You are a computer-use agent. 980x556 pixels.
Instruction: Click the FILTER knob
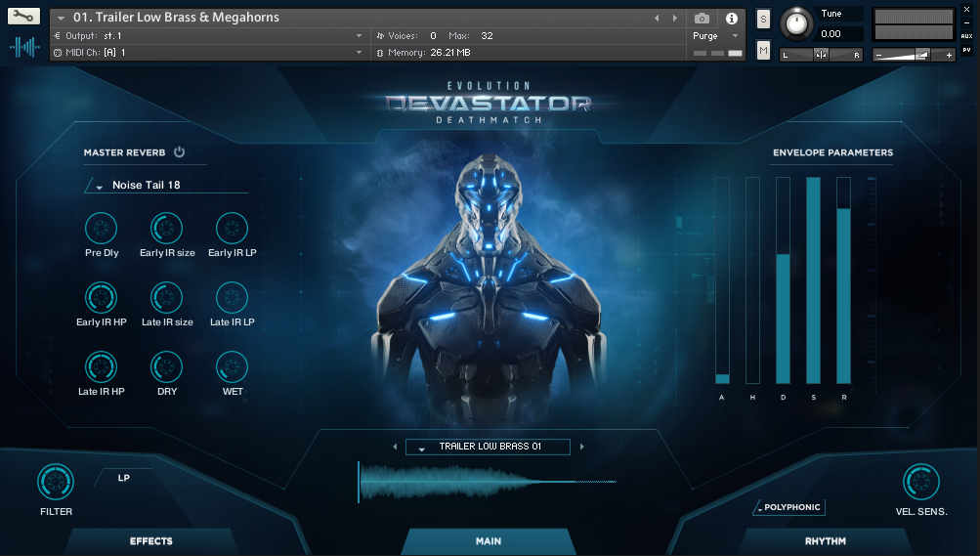click(x=56, y=482)
